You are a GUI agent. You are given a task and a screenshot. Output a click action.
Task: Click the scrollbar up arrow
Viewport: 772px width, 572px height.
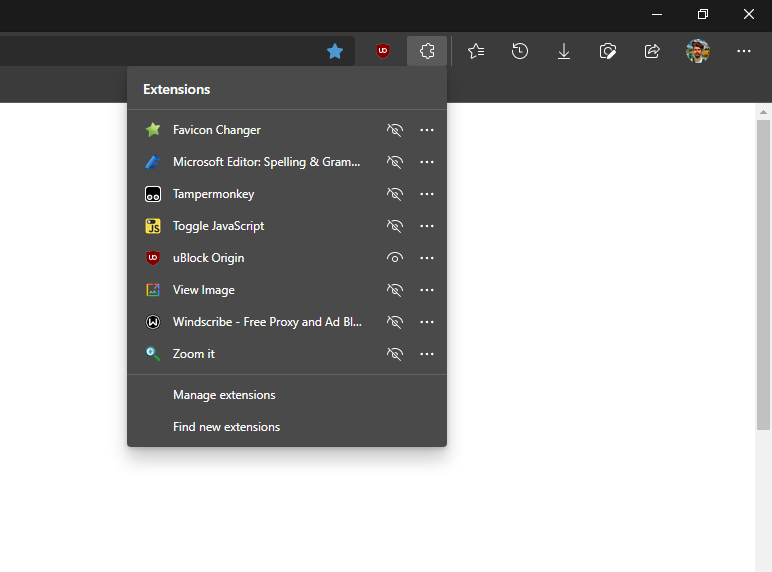(763, 112)
